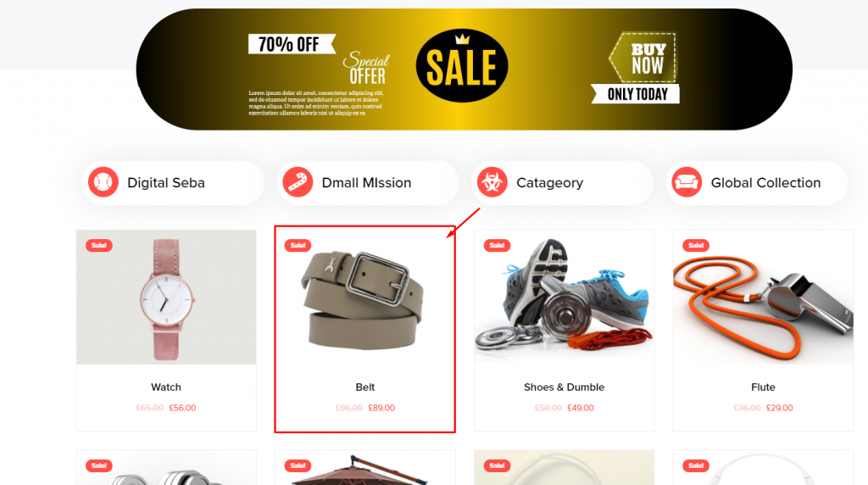View the pink watch product image
Screen dimensions: 868x485
[x=166, y=298]
